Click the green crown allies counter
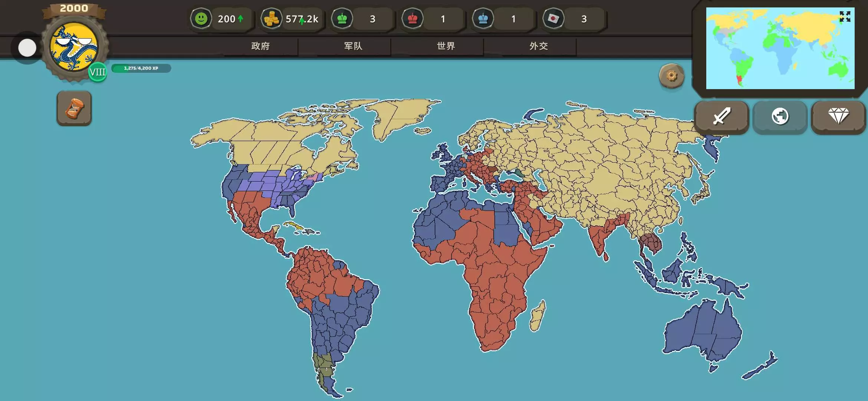Image resolution: width=868 pixels, height=401 pixels. [342, 19]
